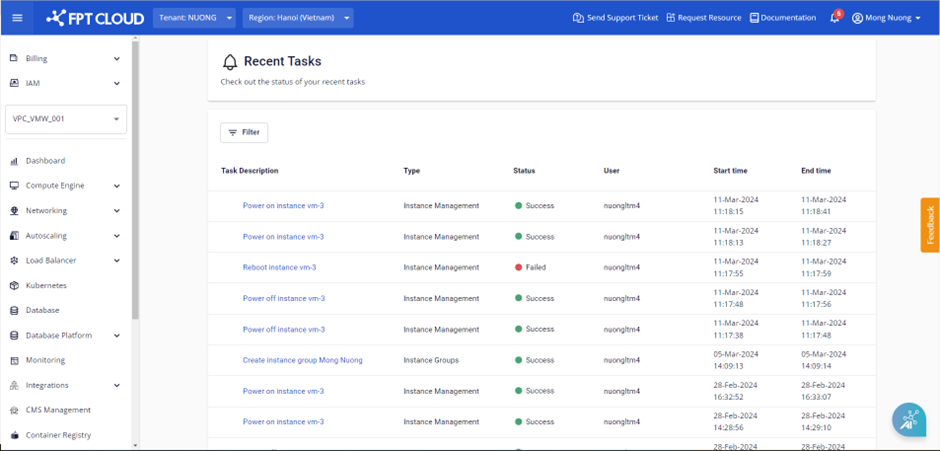The image size is (940, 451).
Task: Open the Create instance group Mong Nuong link
Action: (x=302, y=360)
